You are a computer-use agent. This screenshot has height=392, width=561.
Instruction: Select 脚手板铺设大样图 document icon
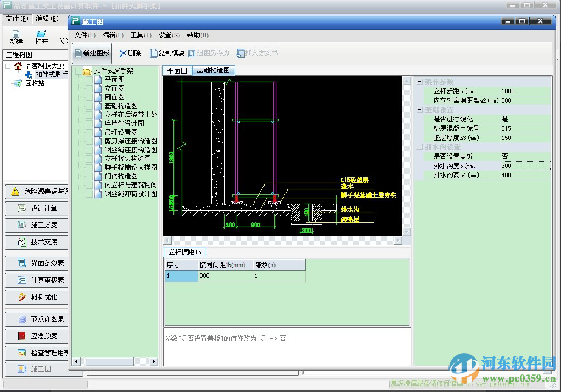pos(98,167)
